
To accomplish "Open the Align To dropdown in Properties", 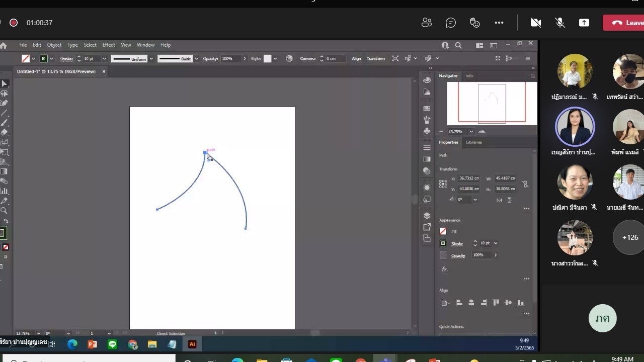I will tap(445, 303).
